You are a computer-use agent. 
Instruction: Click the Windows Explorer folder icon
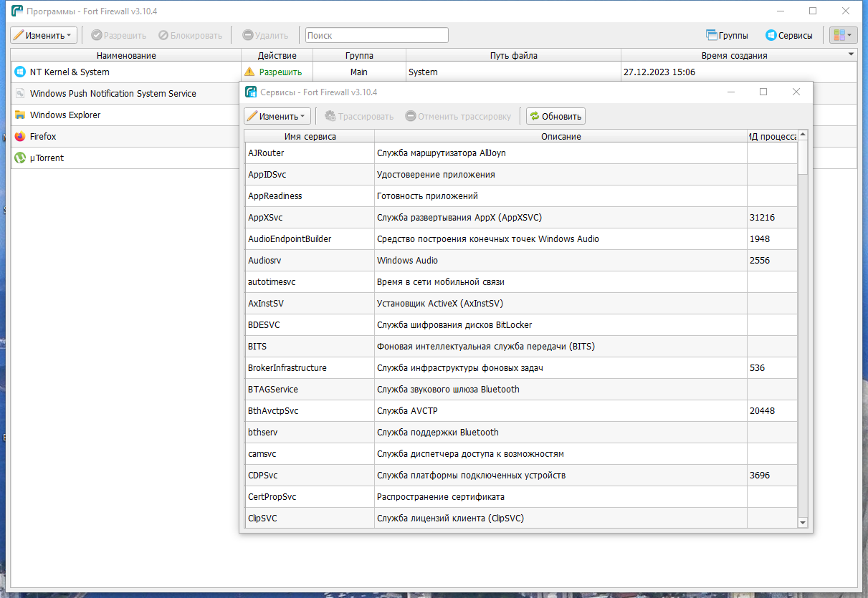coord(20,115)
